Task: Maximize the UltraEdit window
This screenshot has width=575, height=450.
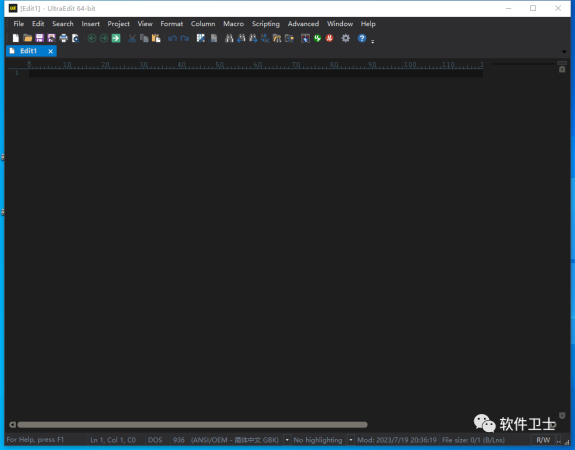Action: [533, 8]
